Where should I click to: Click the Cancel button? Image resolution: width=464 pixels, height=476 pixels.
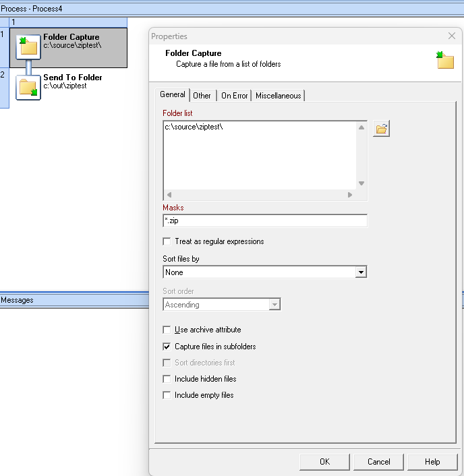(378, 462)
